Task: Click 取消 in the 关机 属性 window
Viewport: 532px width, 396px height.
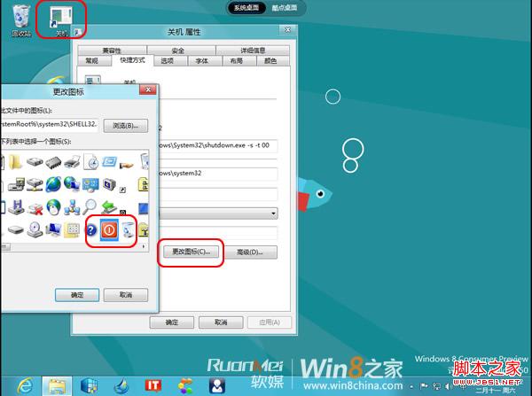Action: tap(221, 322)
